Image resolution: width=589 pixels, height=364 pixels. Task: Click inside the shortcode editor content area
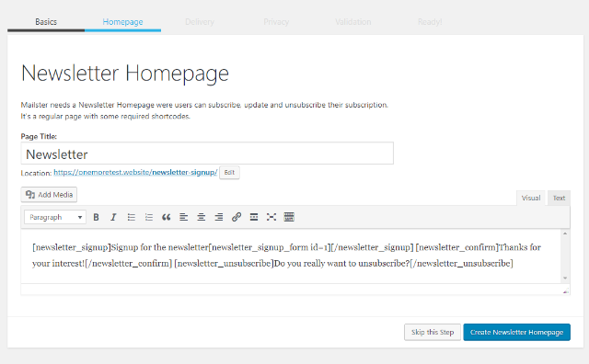[x=291, y=256]
